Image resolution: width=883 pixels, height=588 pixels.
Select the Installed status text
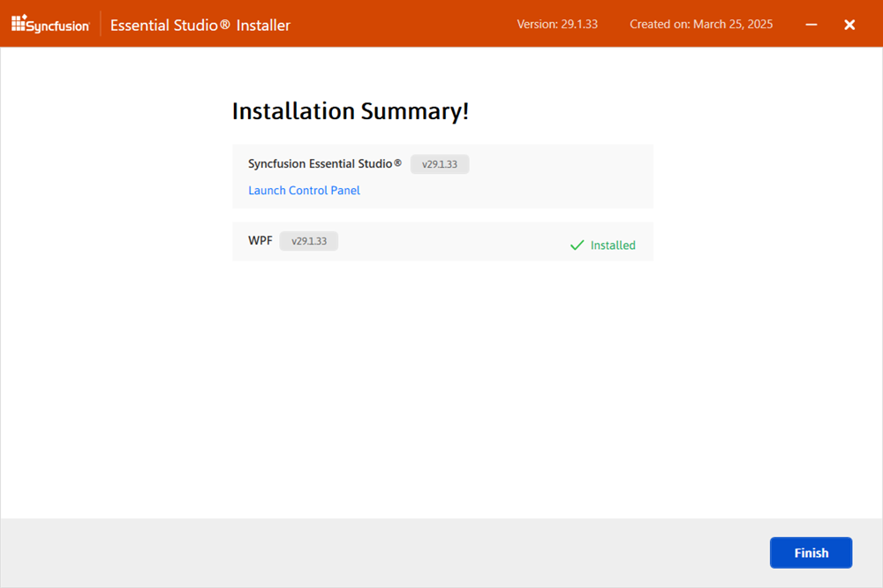(613, 245)
